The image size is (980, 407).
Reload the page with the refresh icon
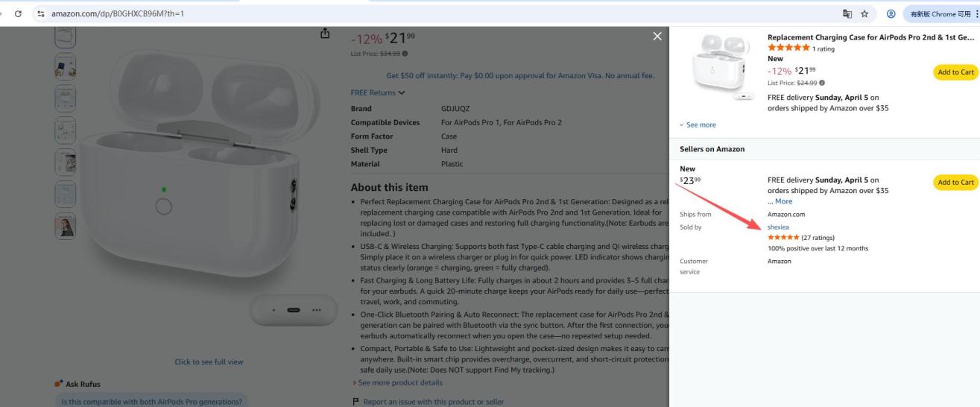16,13
